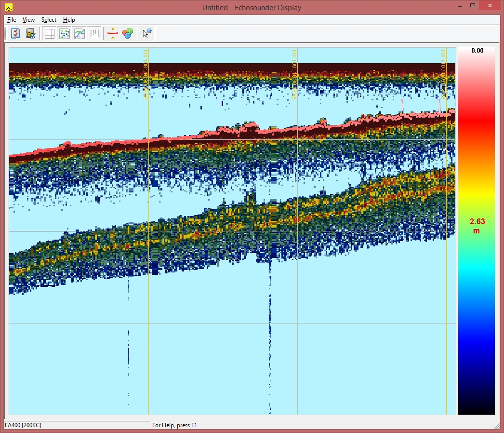This screenshot has height=433, width=504.
Task: Open the File menu
Action: 12,20
